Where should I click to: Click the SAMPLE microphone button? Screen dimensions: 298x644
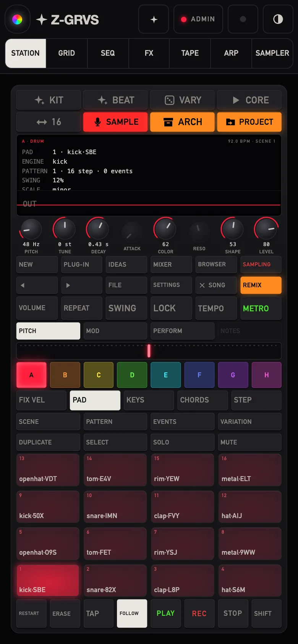click(x=115, y=122)
